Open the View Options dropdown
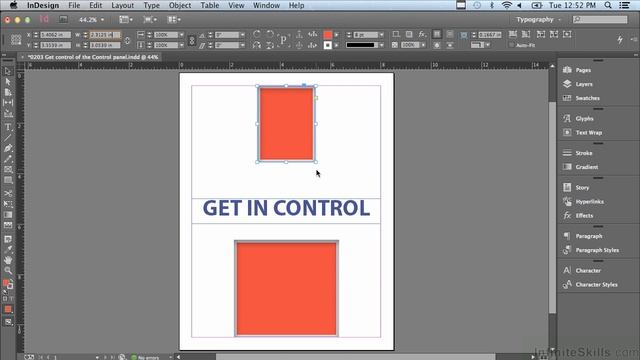The width and height of the screenshot is (640, 360). (126, 20)
